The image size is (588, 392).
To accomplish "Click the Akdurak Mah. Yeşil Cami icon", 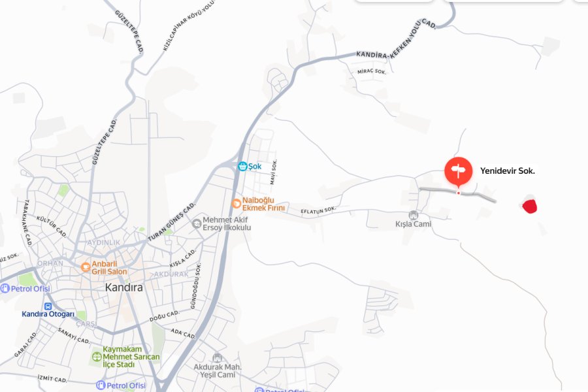I will pyautogui.click(x=217, y=357).
